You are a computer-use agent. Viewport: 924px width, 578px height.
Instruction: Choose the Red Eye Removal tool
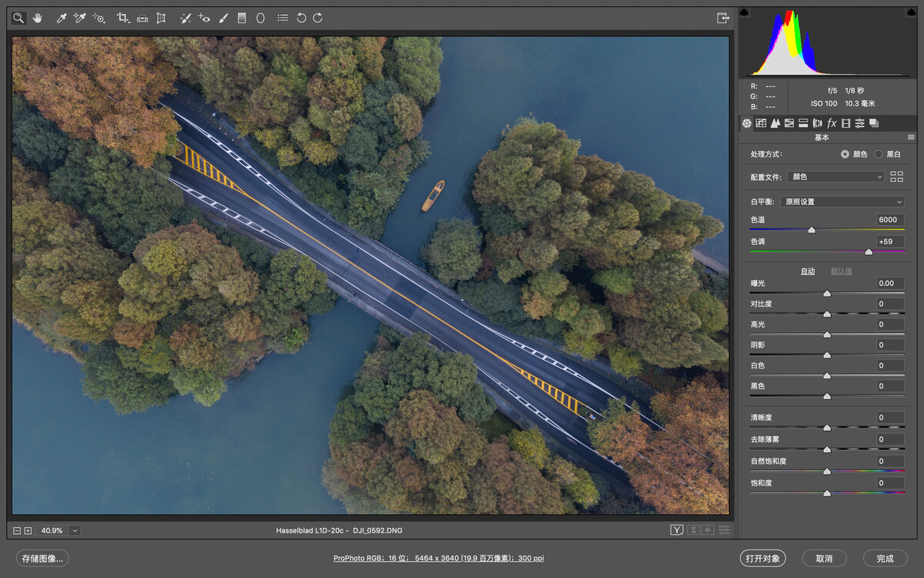204,17
